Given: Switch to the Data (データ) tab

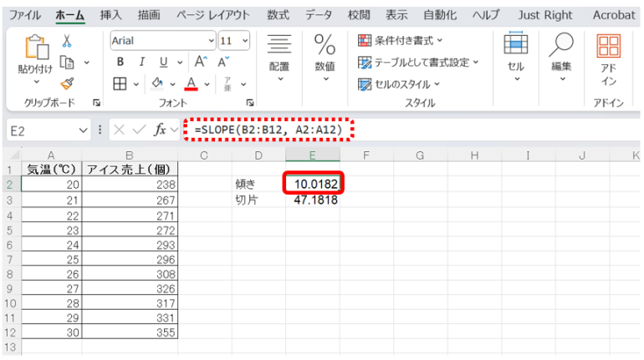Looking at the screenshot, I should click(319, 15).
